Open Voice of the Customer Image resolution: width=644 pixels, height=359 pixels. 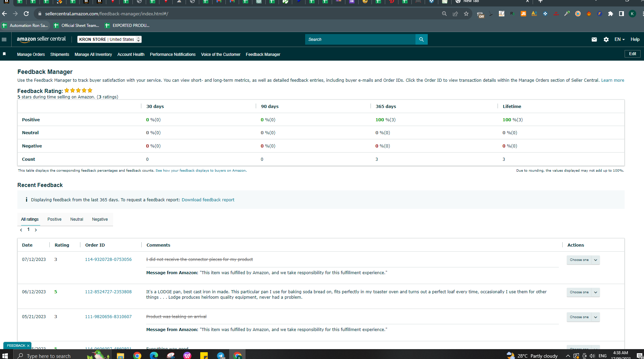coord(221,54)
